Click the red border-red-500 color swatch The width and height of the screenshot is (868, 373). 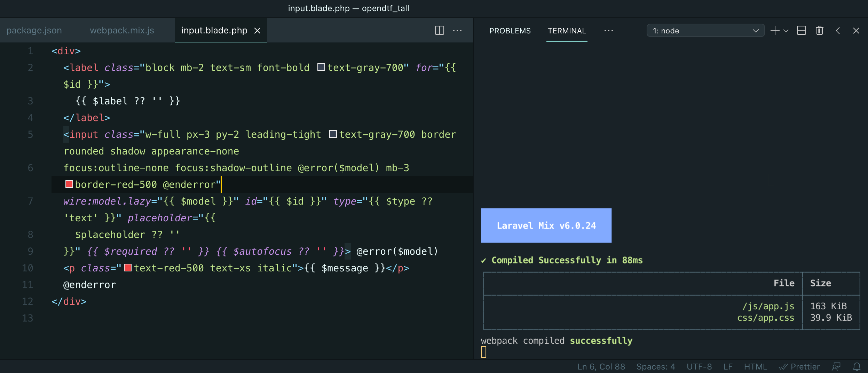point(69,184)
